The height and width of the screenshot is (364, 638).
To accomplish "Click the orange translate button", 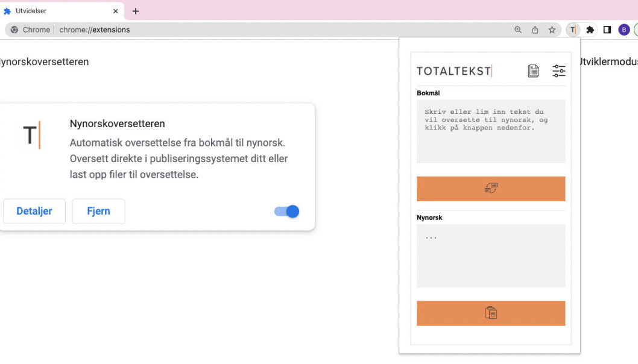I will click(491, 189).
